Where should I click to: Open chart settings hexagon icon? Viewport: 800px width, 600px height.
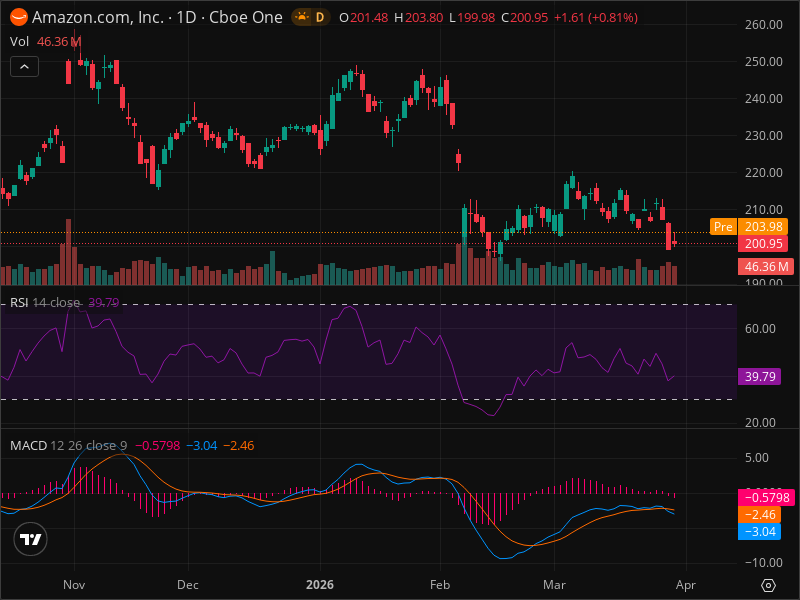click(x=768, y=585)
